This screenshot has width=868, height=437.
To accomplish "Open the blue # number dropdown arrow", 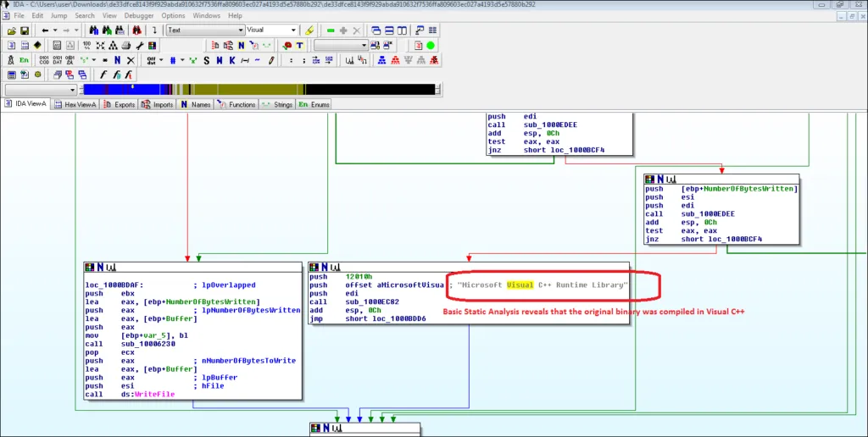I will pos(183,60).
